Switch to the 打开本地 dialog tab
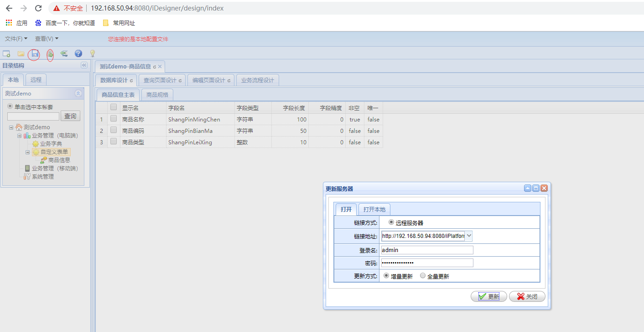This screenshot has height=332, width=644. pyautogui.click(x=374, y=209)
